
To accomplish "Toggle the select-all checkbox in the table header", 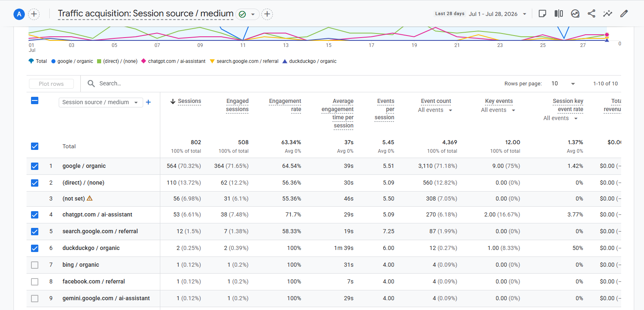I will point(35,100).
